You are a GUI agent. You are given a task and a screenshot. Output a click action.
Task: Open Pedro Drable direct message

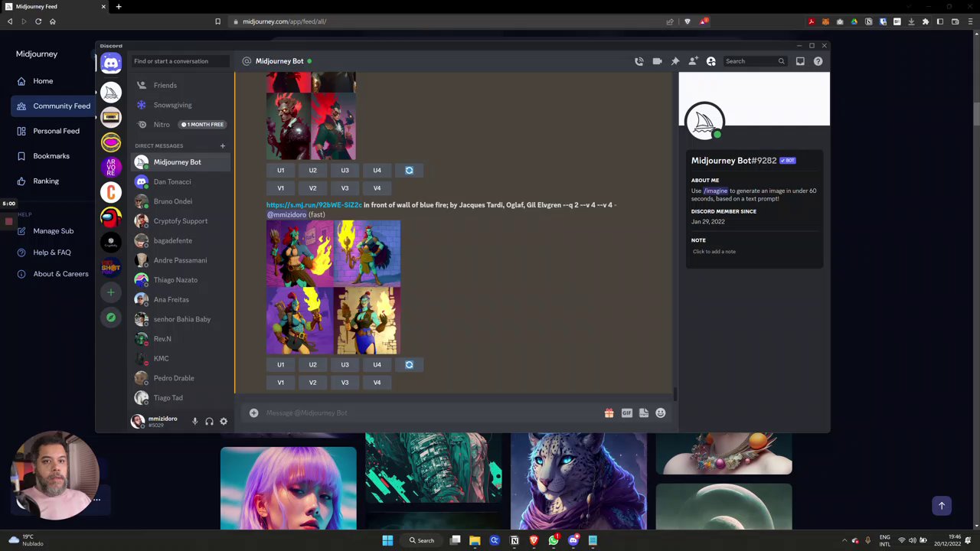(x=180, y=378)
